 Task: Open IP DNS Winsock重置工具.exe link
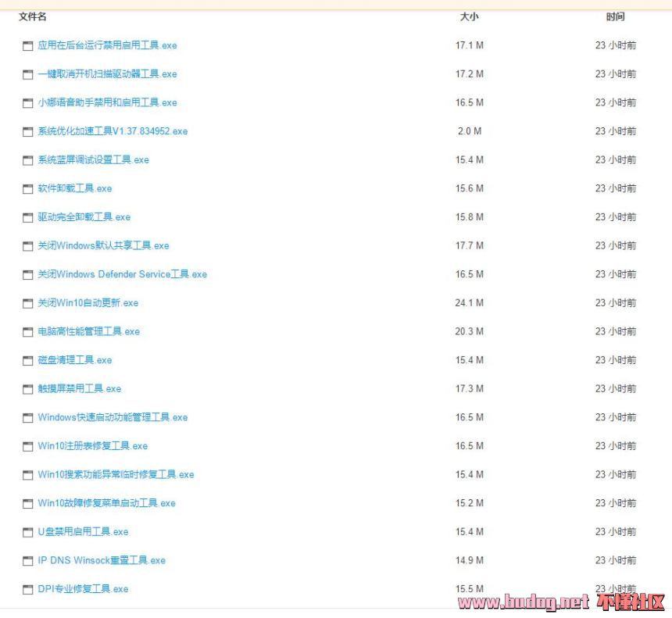tap(102, 560)
